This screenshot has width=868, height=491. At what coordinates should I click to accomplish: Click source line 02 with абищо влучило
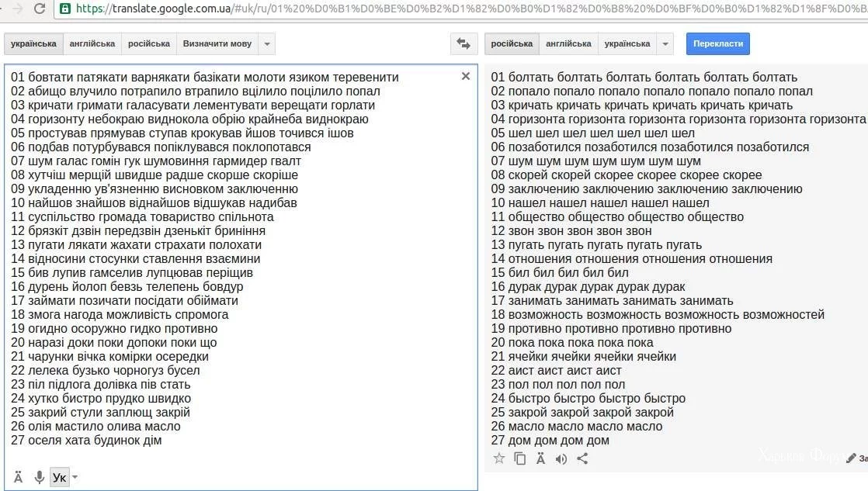coord(196,91)
